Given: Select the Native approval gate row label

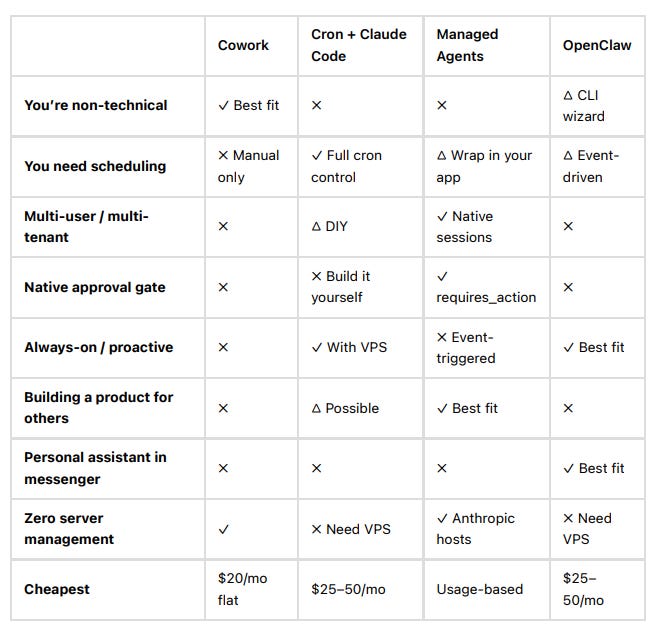Looking at the screenshot, I should [x=95, y=288].
